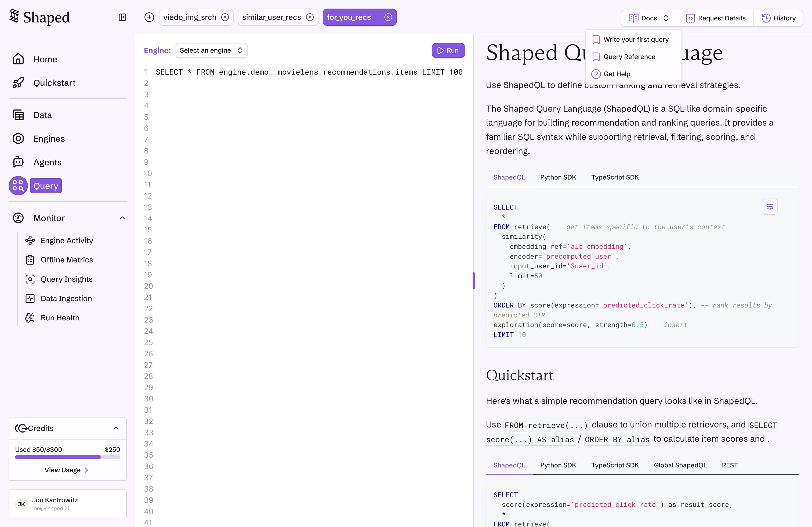
Task: Select the for_you_recs query tab
Action: coord(349,17)
